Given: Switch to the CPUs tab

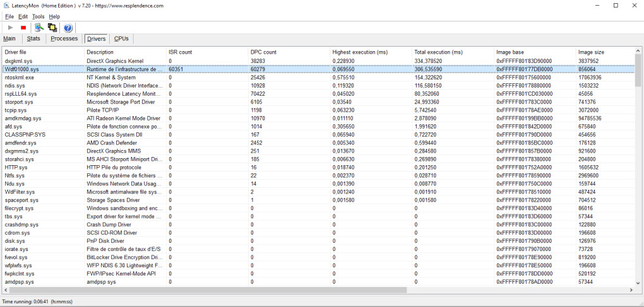Looking at the screenshot, I should click(x=121, y=38).
